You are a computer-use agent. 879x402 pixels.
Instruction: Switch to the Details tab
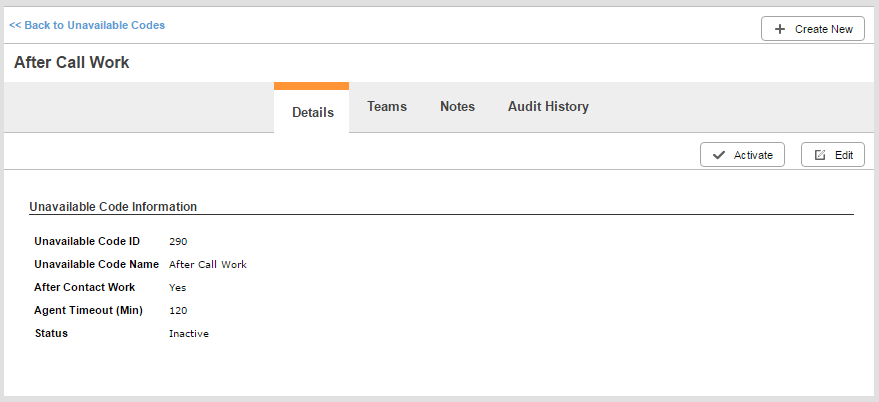coord(312,112)
